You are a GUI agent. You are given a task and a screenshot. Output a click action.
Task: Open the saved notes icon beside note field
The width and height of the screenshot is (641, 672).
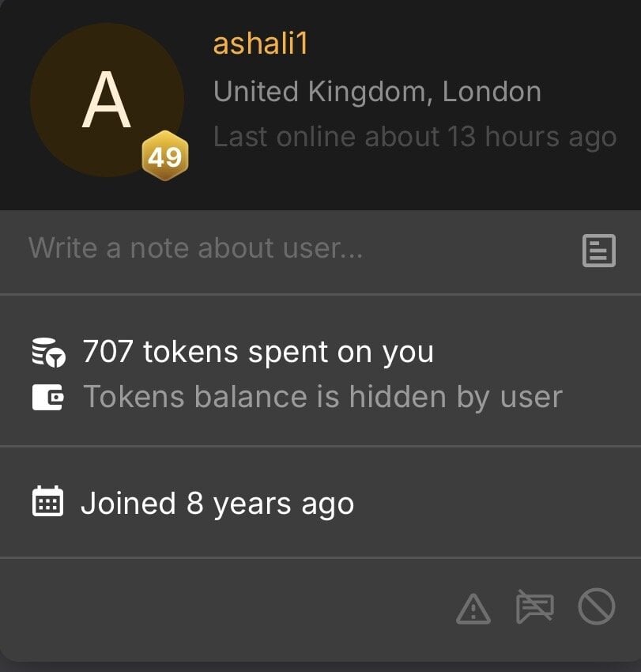pyautogui.click(x=598, y=251)
